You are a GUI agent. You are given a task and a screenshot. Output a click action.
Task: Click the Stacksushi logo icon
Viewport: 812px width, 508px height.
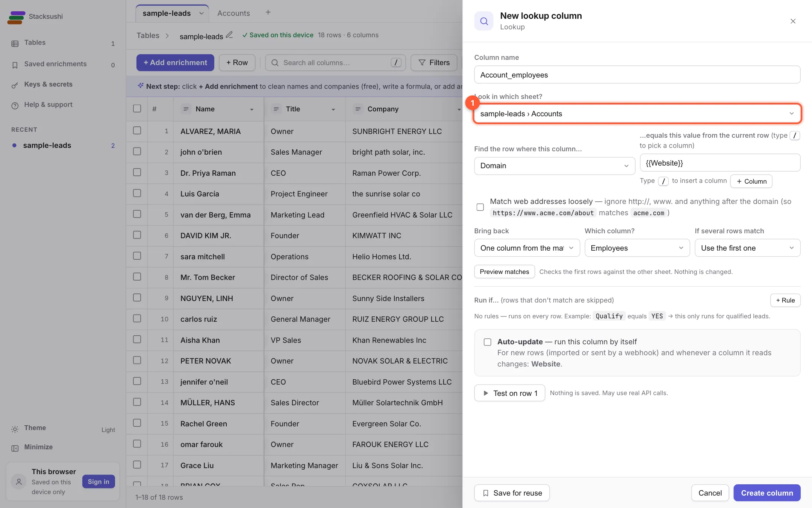point(16,17)
